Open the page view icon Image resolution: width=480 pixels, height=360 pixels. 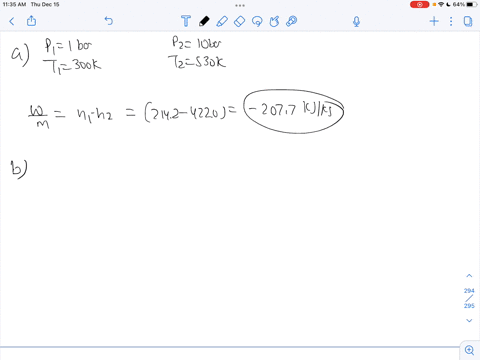(x=468, y=21)
